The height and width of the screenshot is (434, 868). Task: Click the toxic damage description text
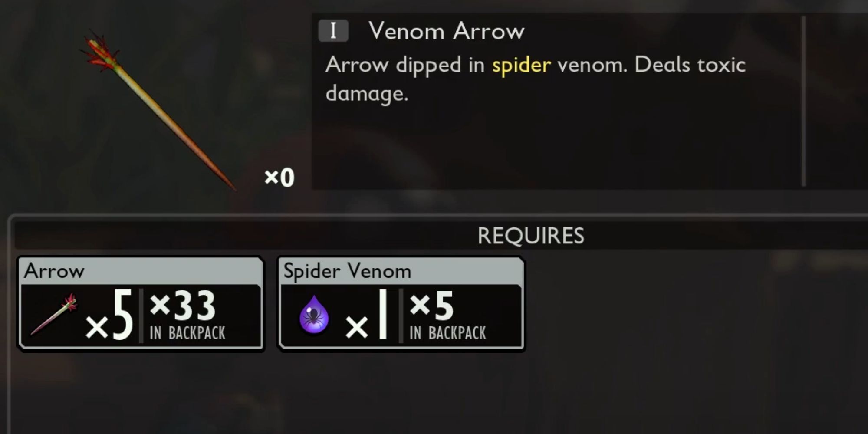[536, 79]
